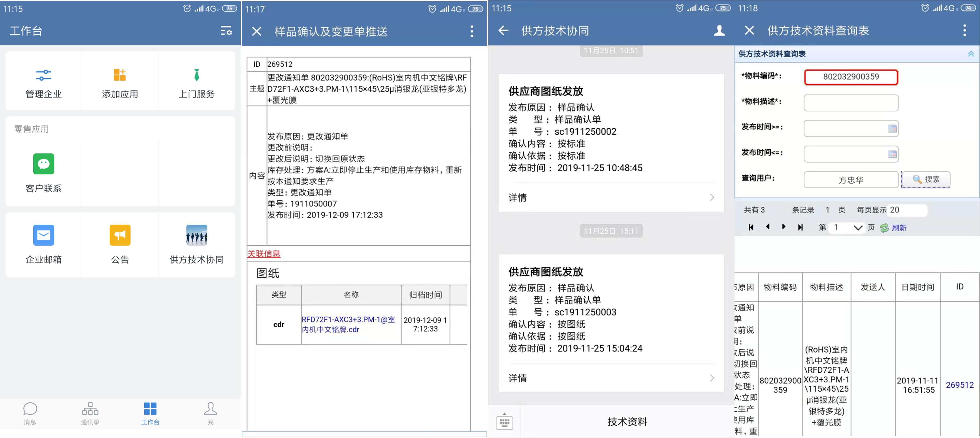
Task: Click workbench settings icon at top right
Action: point(226,31)
